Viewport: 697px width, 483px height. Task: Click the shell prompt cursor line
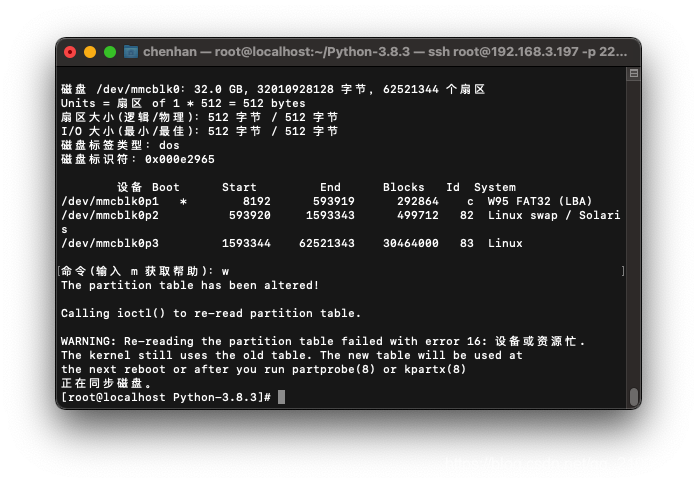click(x=172, y=397)
